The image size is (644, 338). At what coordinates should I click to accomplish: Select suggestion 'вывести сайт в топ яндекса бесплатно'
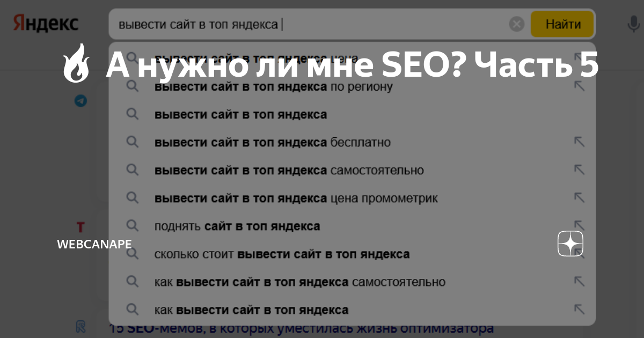click(272, 142)
